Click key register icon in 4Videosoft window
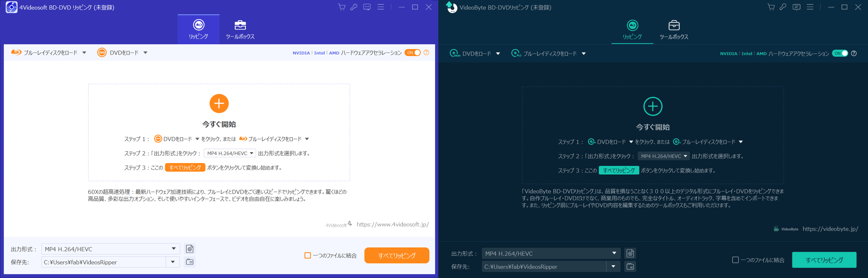Viewport: 868px width, 278px height. [x=354, y=7]
